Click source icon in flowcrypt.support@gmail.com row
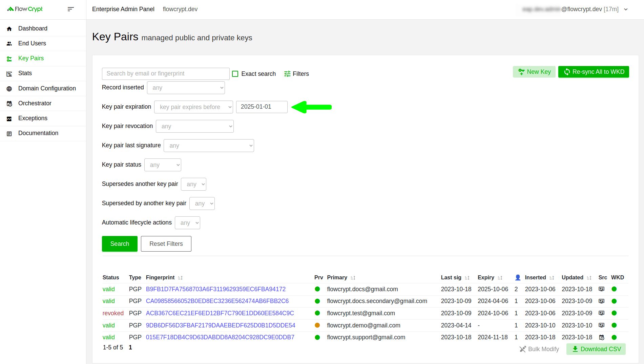The height and width of the screenshot is (364, 644). point(602,337)
